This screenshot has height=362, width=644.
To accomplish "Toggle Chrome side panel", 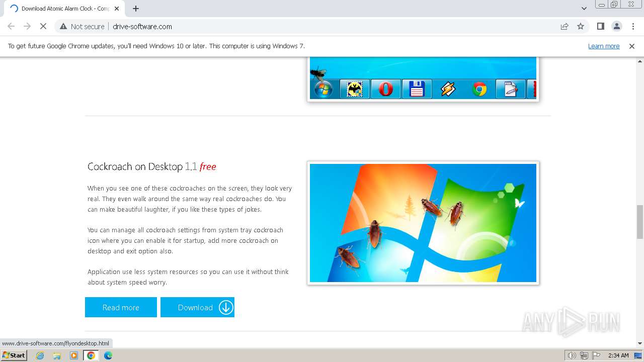I will [601, 27].
